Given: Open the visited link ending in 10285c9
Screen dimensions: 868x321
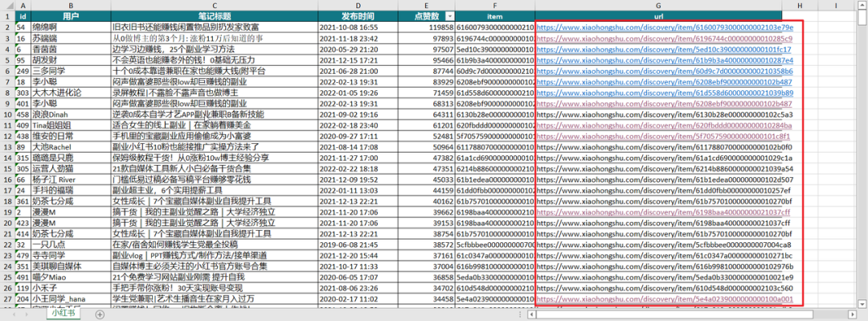Looking at the screenshot, I should [665, 39].
